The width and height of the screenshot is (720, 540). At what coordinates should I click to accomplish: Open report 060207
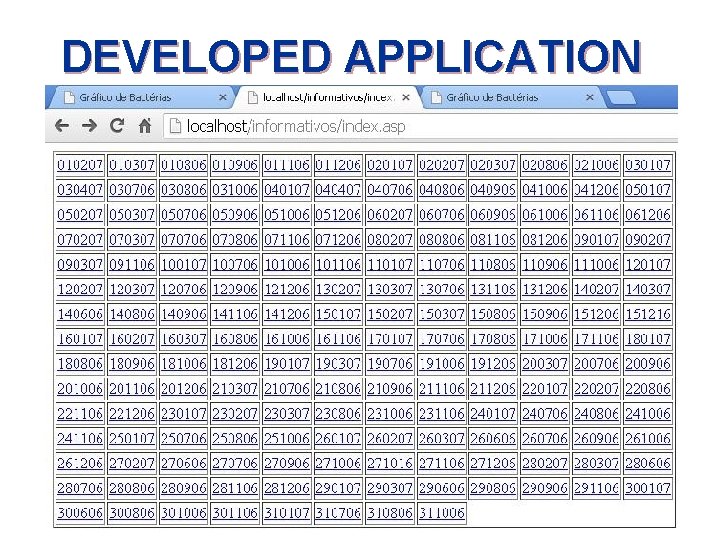pyautogui.click(x=390, y=214)
